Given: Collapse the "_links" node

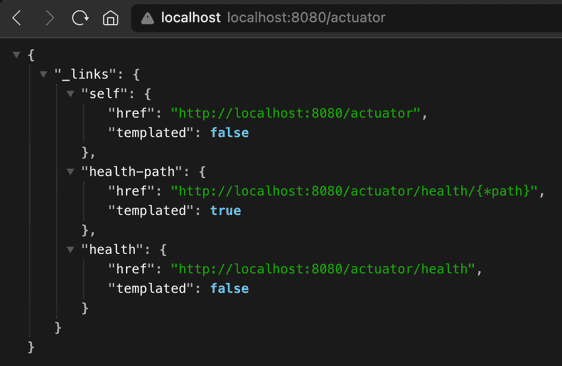Looking at the screenshot, I should pyautogui.click(x=43, y=74).
